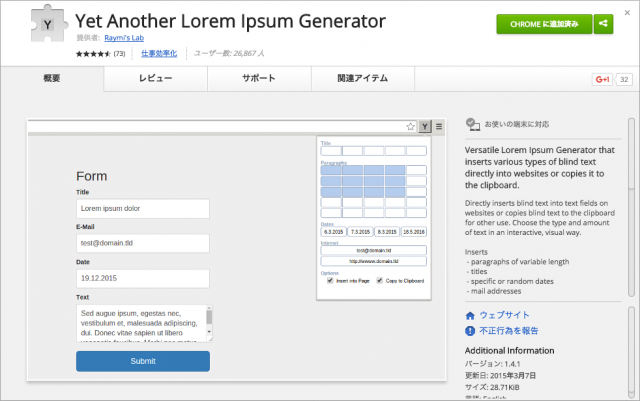Click the green share icon button
Viewport: 640px width, 401px height.
pyautogui.click(x=603, y=25)
